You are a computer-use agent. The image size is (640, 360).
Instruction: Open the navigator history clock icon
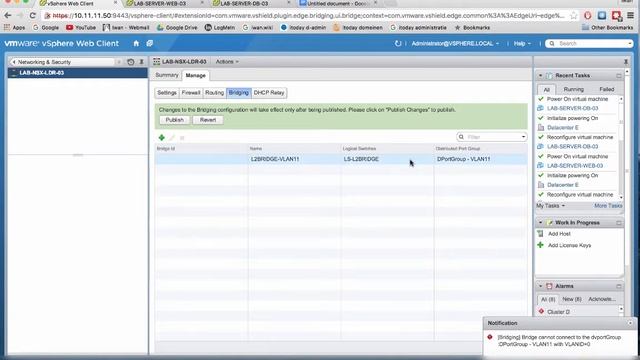(x=131, y=62)
